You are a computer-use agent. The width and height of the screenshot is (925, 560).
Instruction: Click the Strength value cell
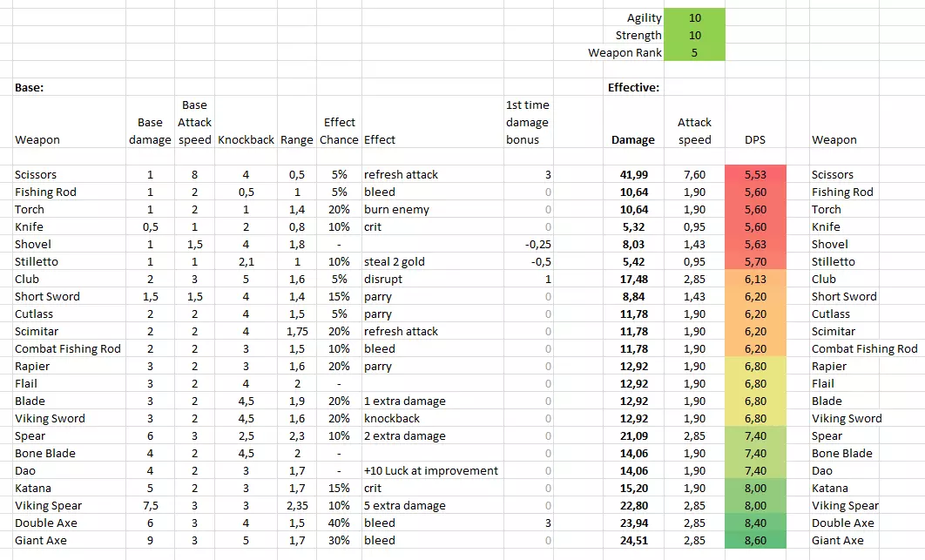[693, 36]
